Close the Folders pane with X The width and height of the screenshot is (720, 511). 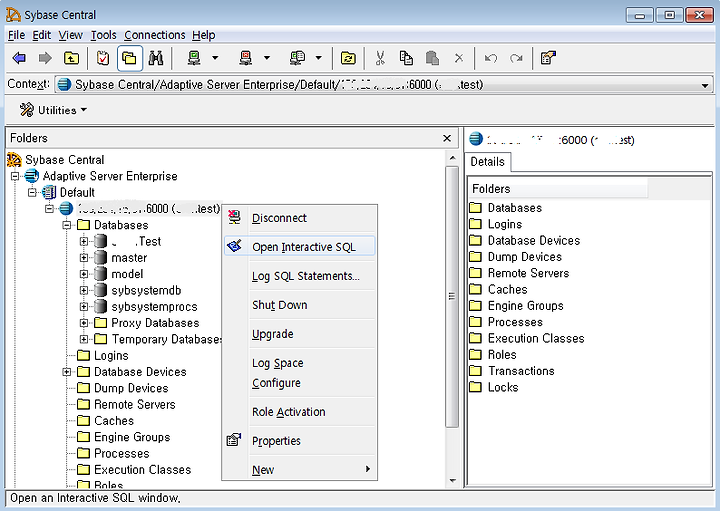447,138
